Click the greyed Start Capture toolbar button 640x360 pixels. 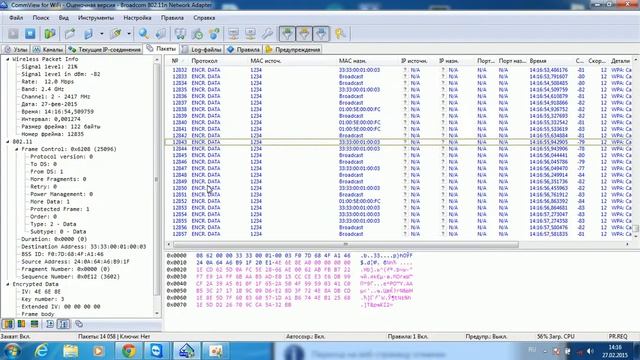click(x=13, y=34)
